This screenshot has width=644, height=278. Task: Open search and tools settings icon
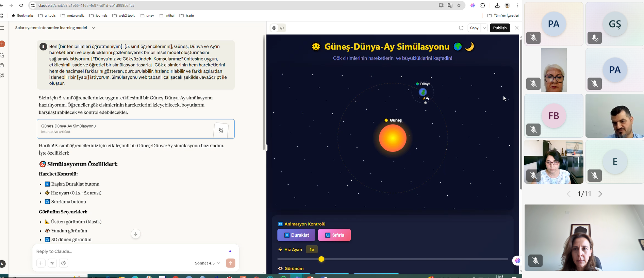pyautogui.click(x=52, y=263)
